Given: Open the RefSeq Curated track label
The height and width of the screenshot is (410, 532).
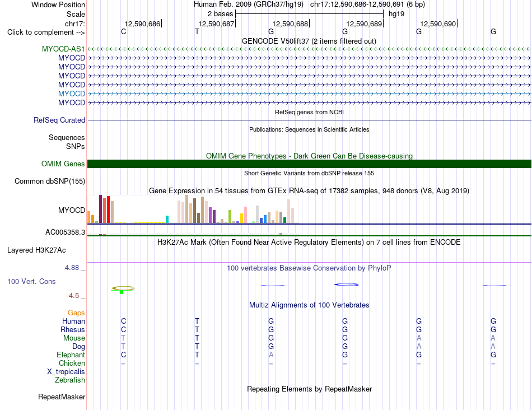Looking at the screenshot, I should 59,120.
